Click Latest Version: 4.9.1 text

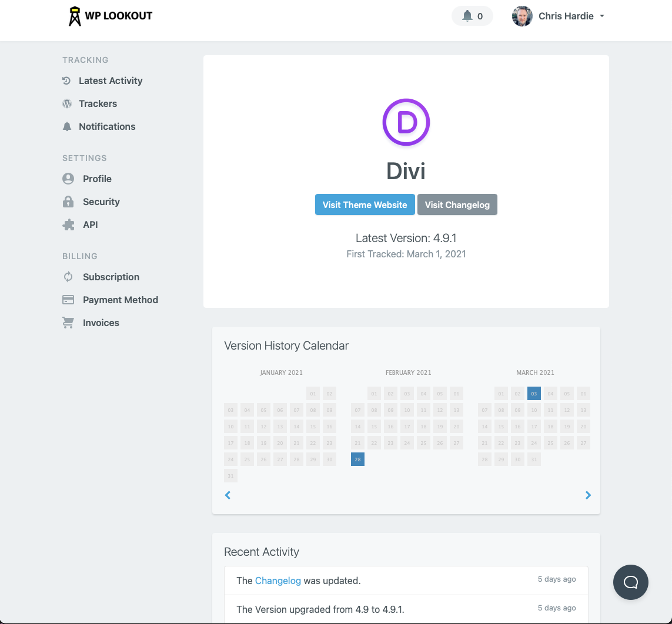coord(406,238)
